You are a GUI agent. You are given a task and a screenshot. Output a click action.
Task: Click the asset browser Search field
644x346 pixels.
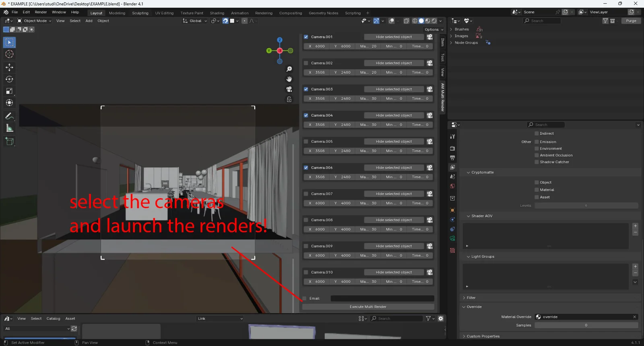point(396,319)
